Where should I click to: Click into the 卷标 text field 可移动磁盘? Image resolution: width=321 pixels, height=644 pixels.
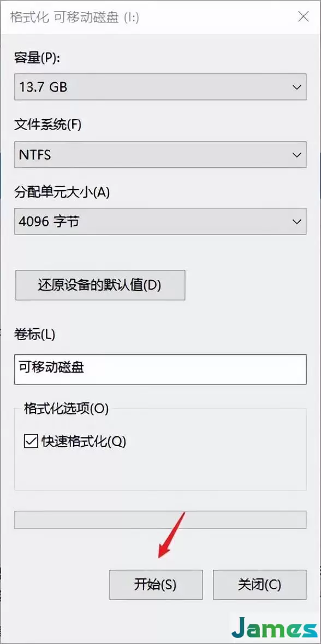click(160, 369)
